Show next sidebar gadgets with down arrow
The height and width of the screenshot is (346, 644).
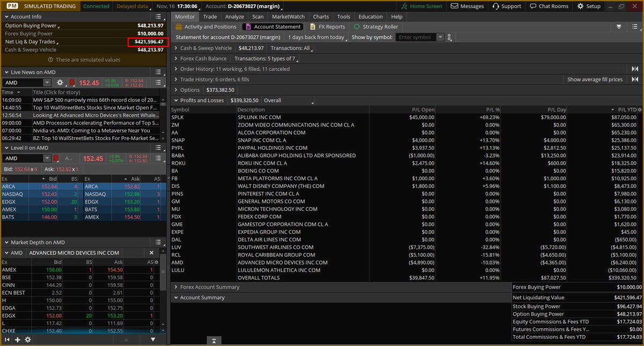tap(153, 340)
